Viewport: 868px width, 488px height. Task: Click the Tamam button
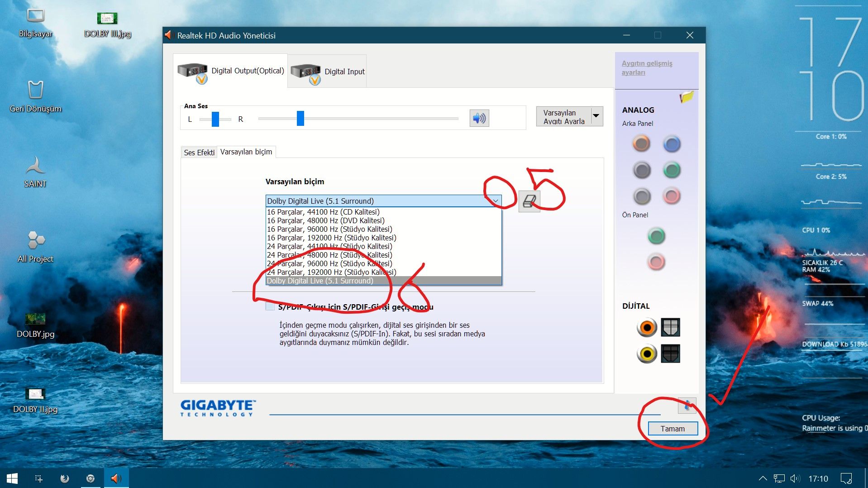coord(672,429)
